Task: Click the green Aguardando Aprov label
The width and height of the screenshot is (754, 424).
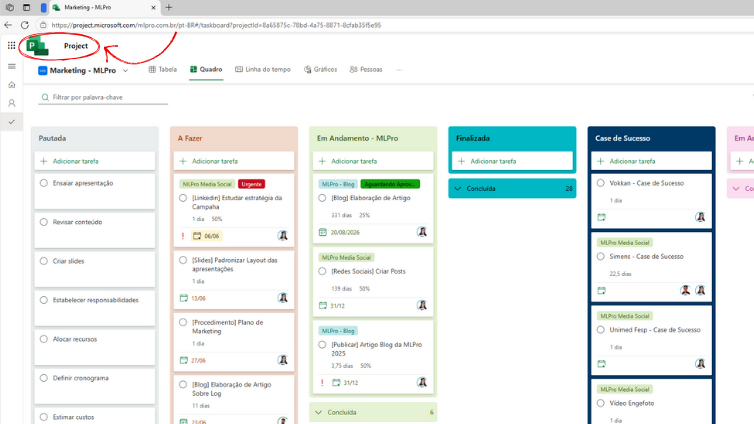Action: [x=390, y=184]
